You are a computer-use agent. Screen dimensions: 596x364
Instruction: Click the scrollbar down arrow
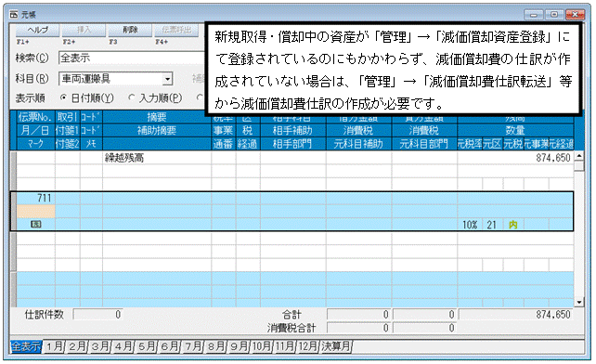click(x=579, y=303)
